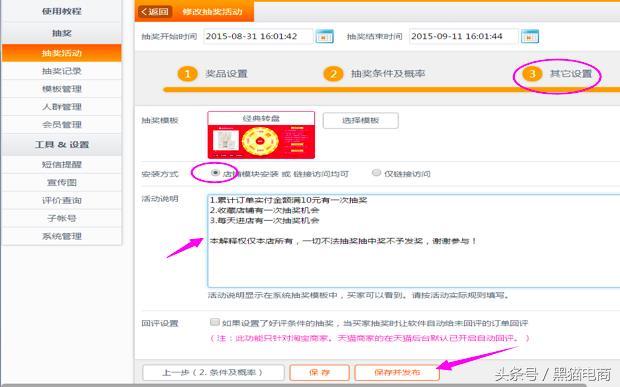Select 店铺模块安装 或 链接访问均可 radio
Screen dimensions: 620x387
point(215,173)
